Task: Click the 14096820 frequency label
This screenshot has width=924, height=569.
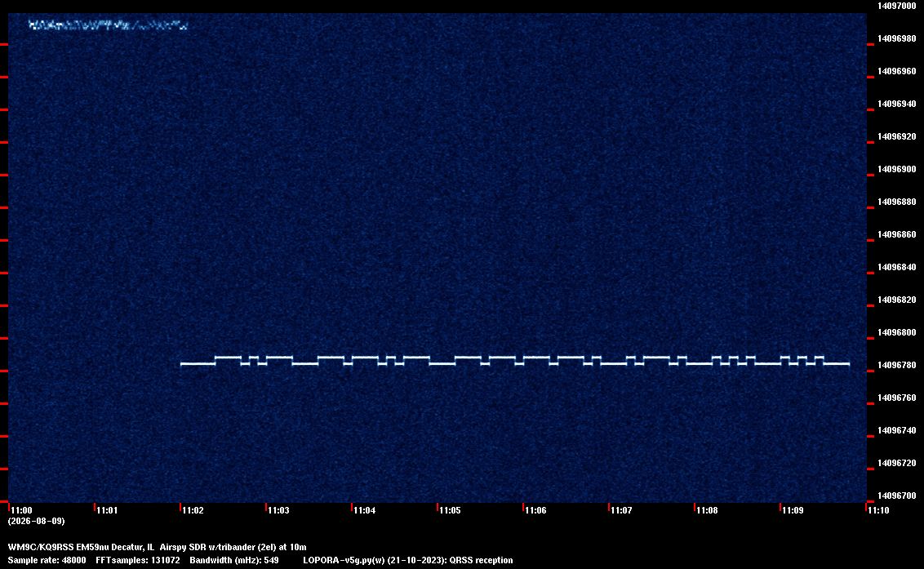Action: (x=896, y=300)
